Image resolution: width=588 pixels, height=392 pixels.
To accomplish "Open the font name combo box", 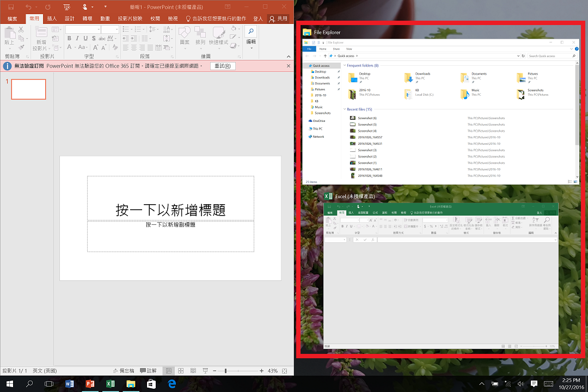I will tap(83, 29).
